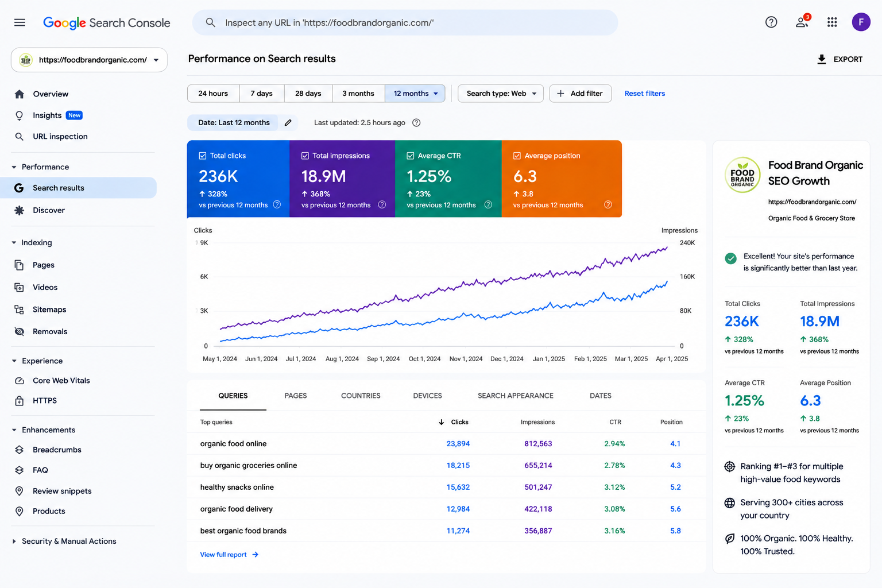Image resolution: width=882 pixels, height=588 pixels.
Task: Open property selector dropdown
Action: pos(89,60)
